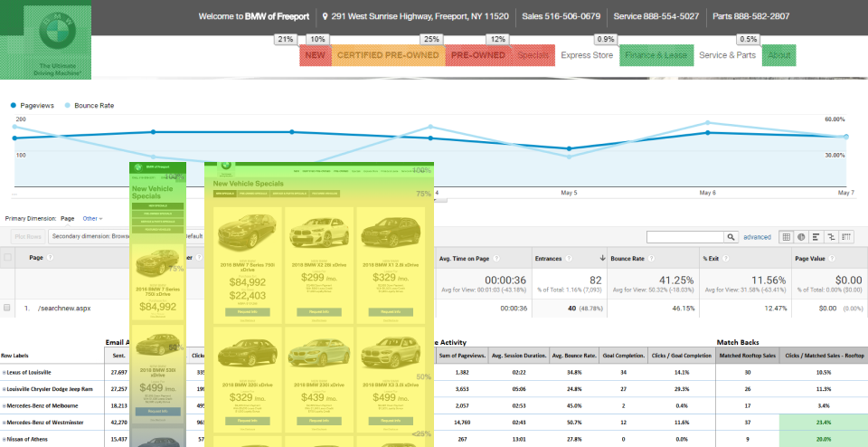Click the location pin beside the address

click(325, 16)
